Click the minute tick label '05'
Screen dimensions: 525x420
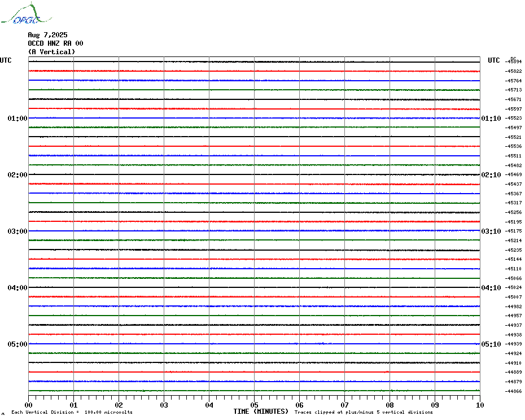254,405
